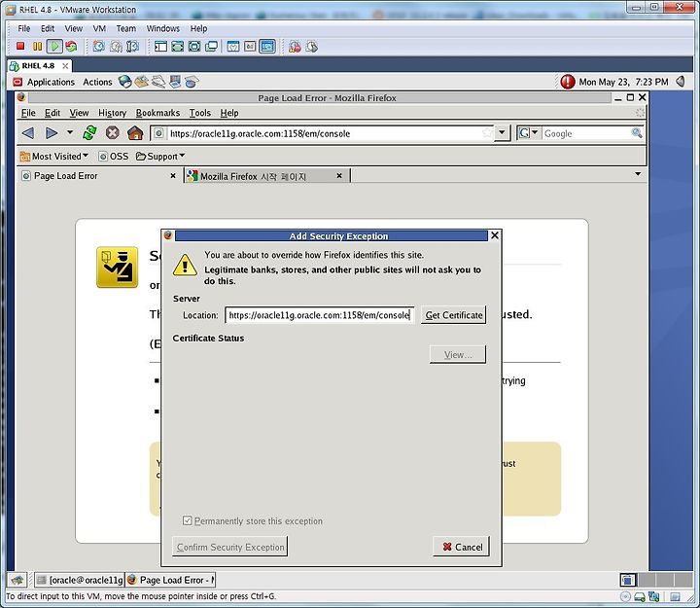Suspend the VM with the pause icon
Image resolution: width=700 pixels, height=608 pixels.
click(x=38, y=46)
